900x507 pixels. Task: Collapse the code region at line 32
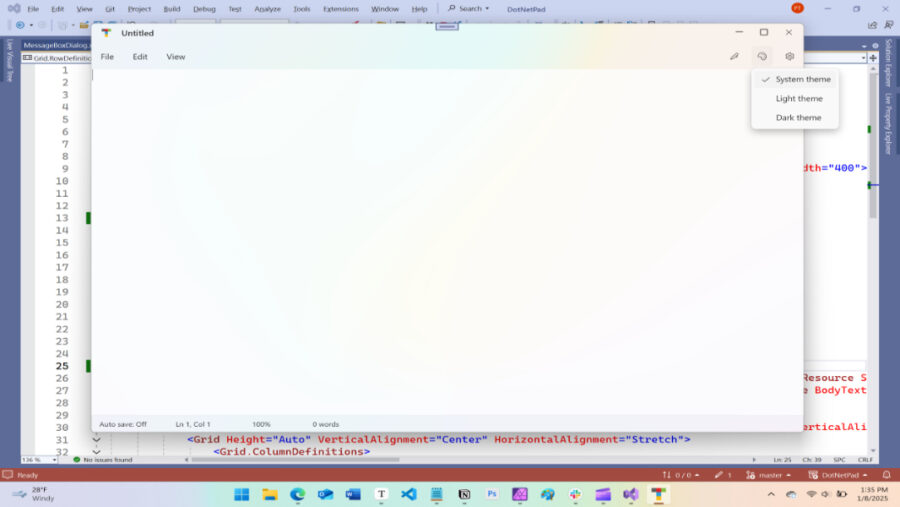[x=96, y=452]
